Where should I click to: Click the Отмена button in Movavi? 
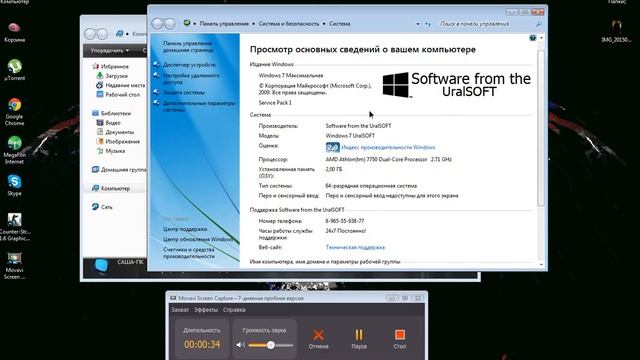(318, 339)
